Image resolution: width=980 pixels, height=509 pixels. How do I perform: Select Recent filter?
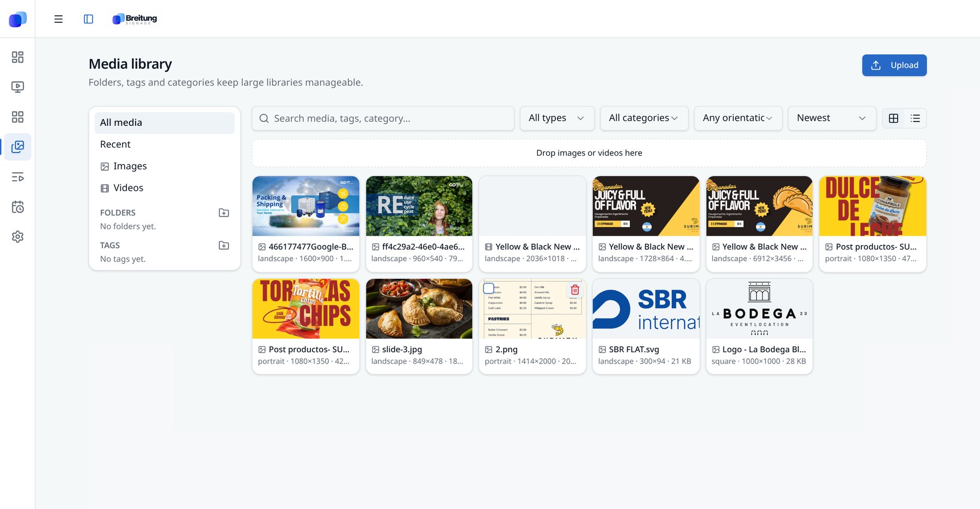click(164, 145)
